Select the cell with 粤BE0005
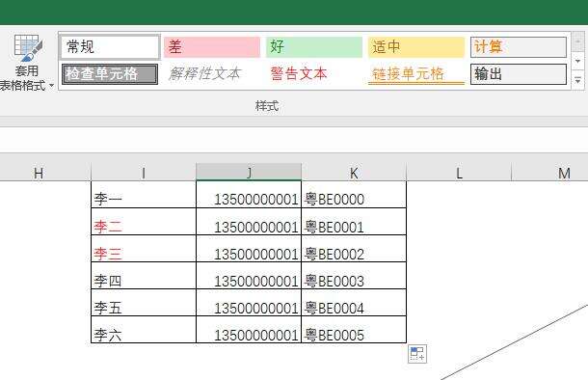The image size is (588, 380). 354,329
